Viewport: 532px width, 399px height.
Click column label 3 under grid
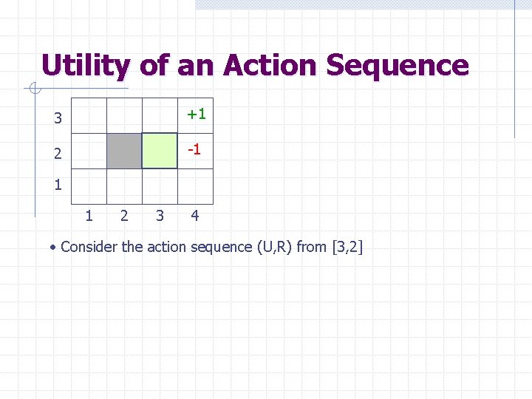click(x=159, y=216)
